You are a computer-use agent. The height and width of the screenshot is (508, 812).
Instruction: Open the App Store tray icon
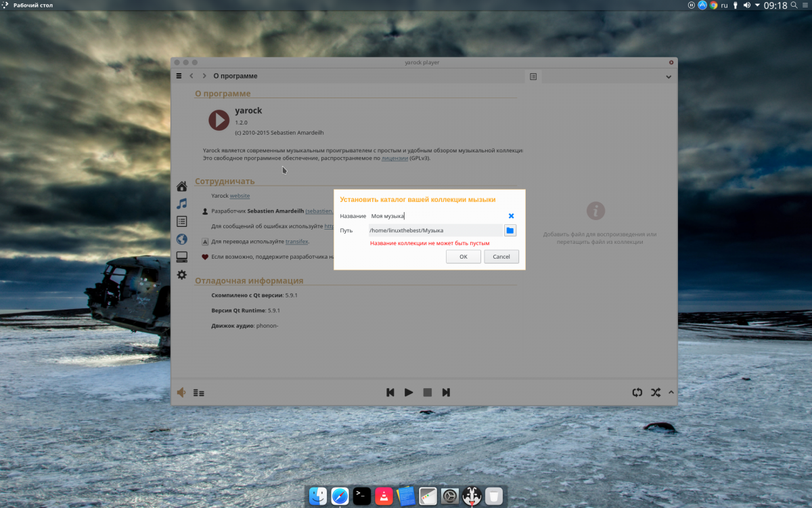(702, 5)
